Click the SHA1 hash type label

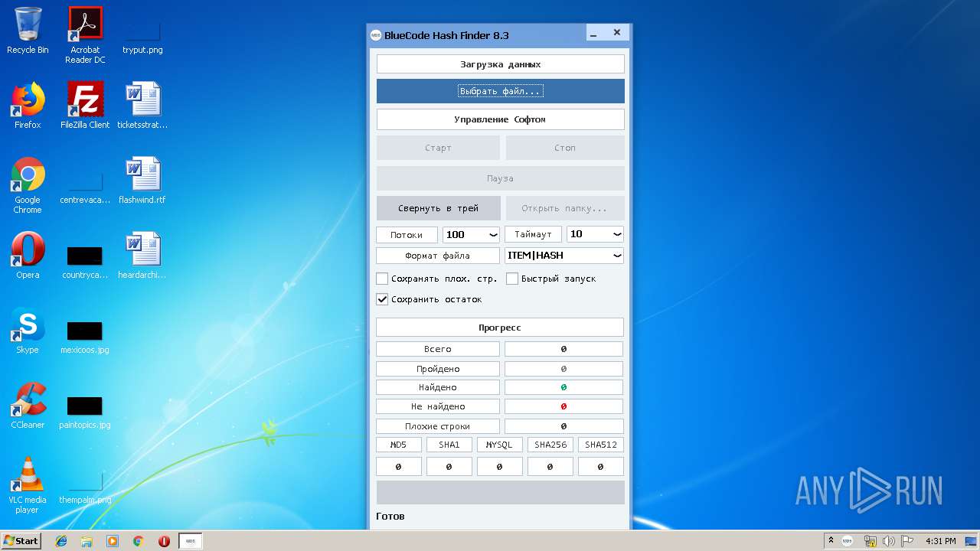449,445
